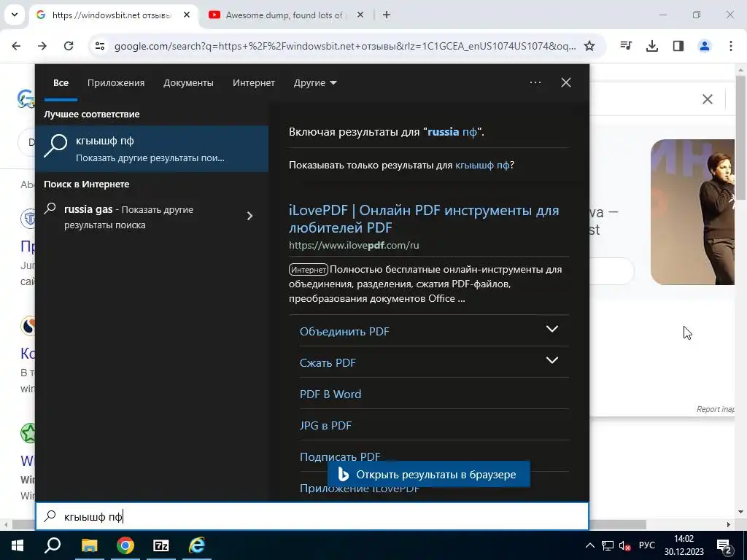
Task: Open the PDF в Word link
Action: tap(330, 394)
